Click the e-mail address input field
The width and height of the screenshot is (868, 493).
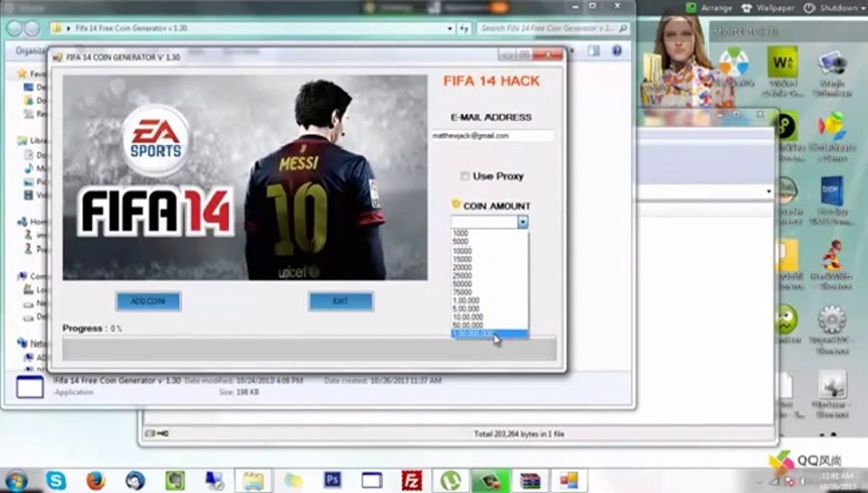point(492,136)
